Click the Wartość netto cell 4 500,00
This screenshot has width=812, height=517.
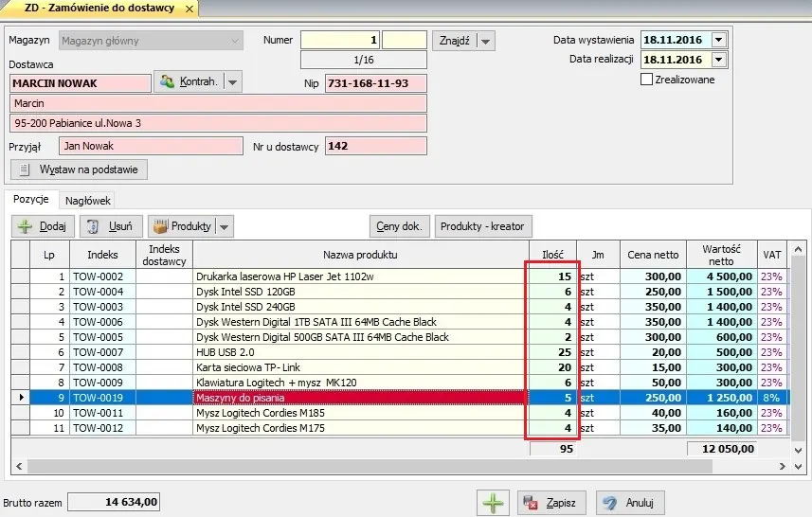(x=721, y=276)
